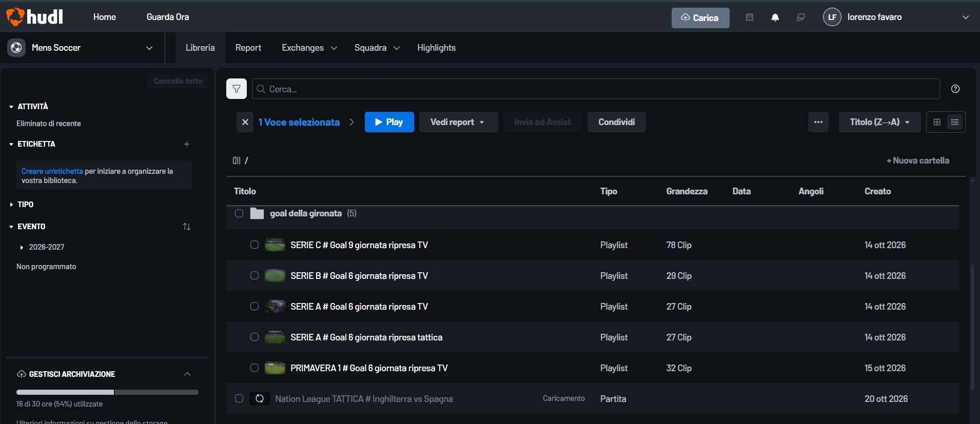Open the filter funnel button

pos(237,89)
